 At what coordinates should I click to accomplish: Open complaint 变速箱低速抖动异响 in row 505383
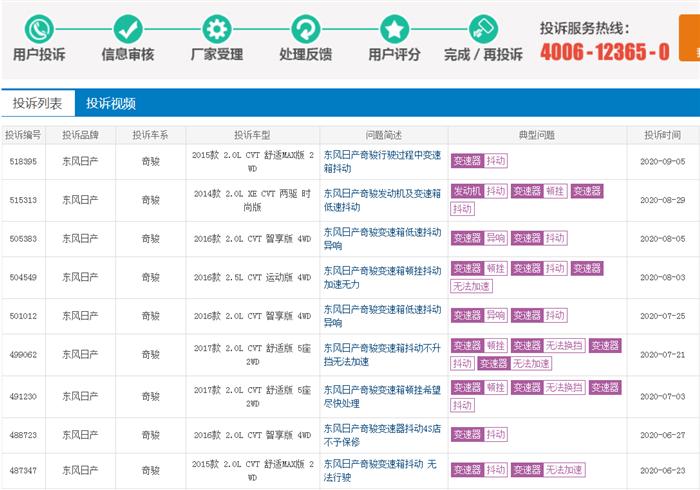coord(382,239)
